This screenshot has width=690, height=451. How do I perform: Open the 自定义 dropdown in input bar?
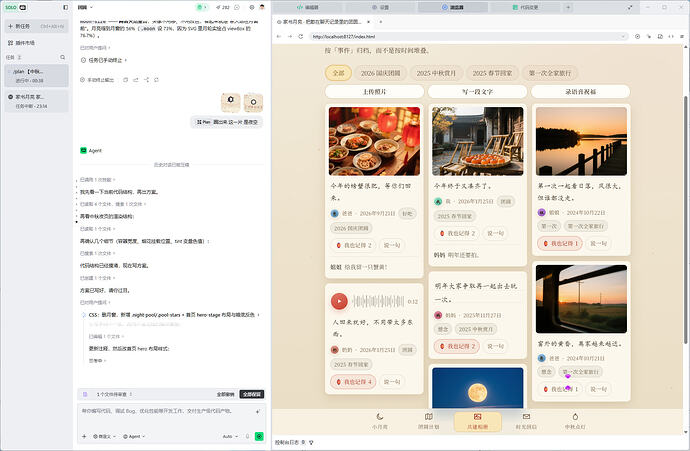click(x=104, y=436)
